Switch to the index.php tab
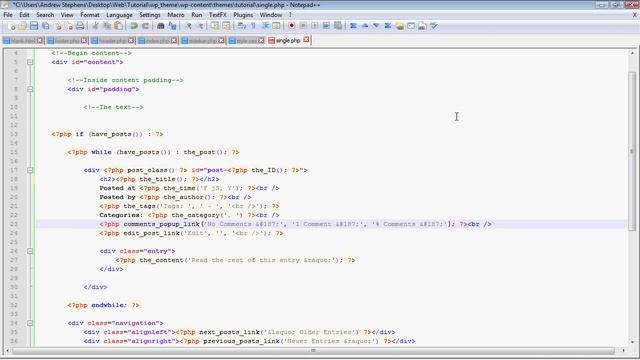 click(x=157, y=40)
